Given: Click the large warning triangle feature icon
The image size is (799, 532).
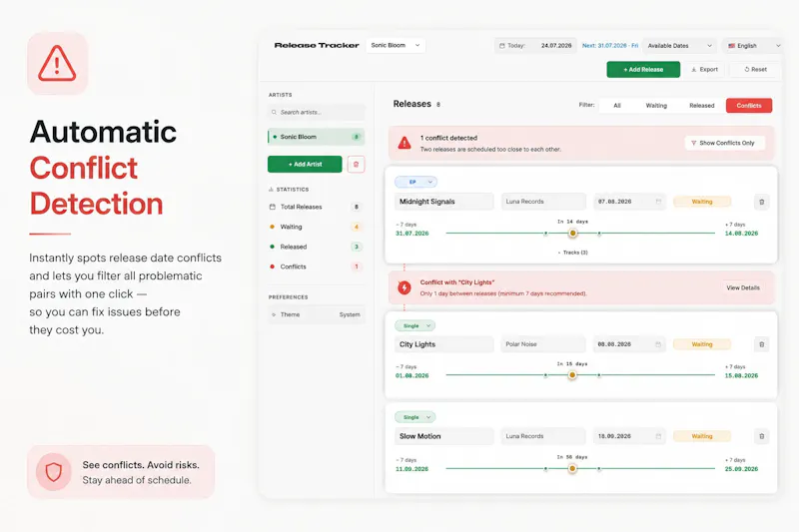Looking at the screenshot, I should click(x=57, y=63).
